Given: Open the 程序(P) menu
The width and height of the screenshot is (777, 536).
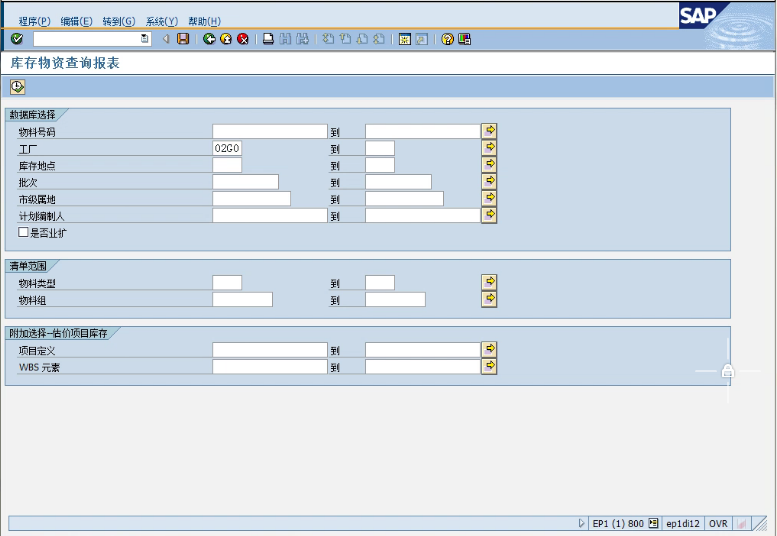Looking at the screenshot, I should pos(34,21).
